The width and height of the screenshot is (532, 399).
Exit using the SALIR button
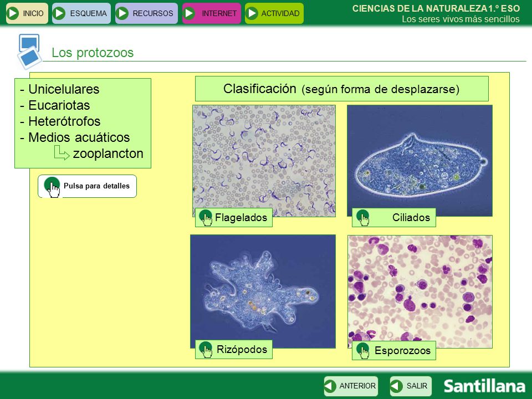click(411, 386)
